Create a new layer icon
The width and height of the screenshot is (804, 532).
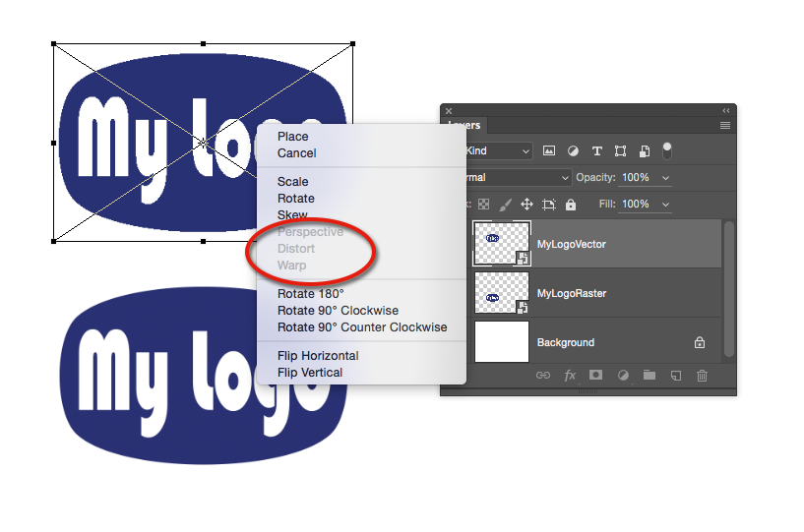[676, 376]
